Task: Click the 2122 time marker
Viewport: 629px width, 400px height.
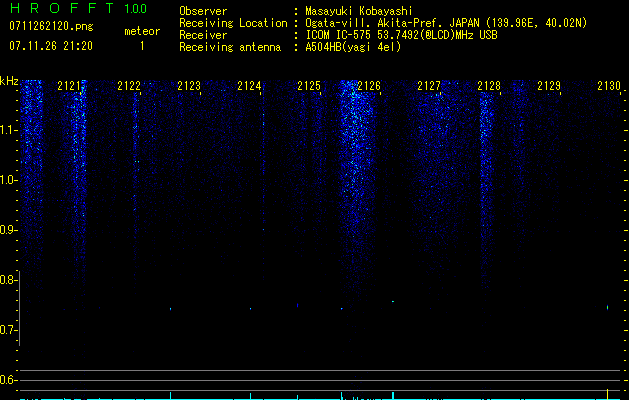Action: 129,86
